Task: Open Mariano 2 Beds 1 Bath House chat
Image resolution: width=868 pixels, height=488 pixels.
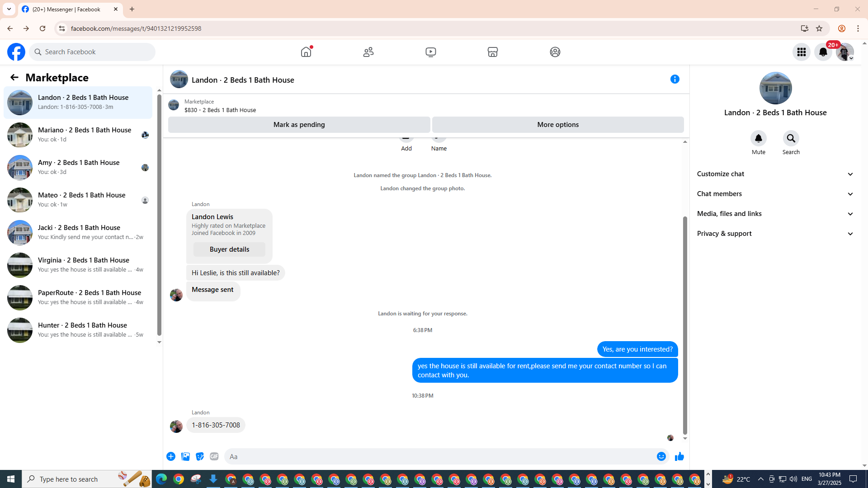Action: (x=78, y=135)
